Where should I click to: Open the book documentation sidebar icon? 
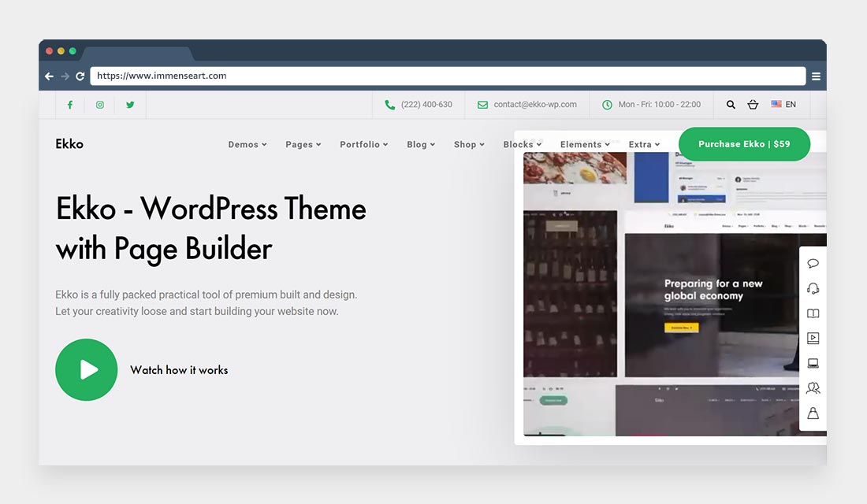click(813, 313)
